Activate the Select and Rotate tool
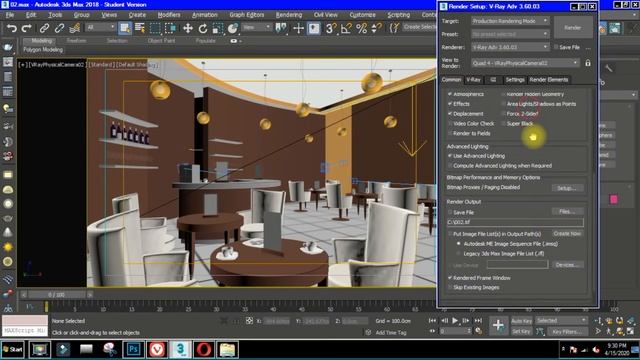Screen dimensions: 640x360 click(x=203, y=28)
